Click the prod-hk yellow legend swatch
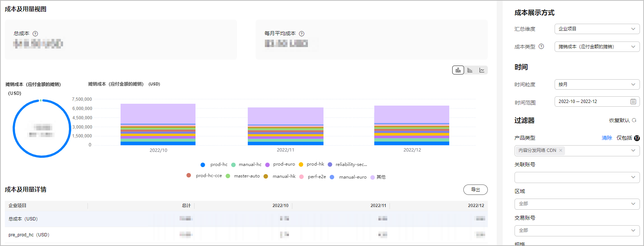644x246 pixels. 301,164
